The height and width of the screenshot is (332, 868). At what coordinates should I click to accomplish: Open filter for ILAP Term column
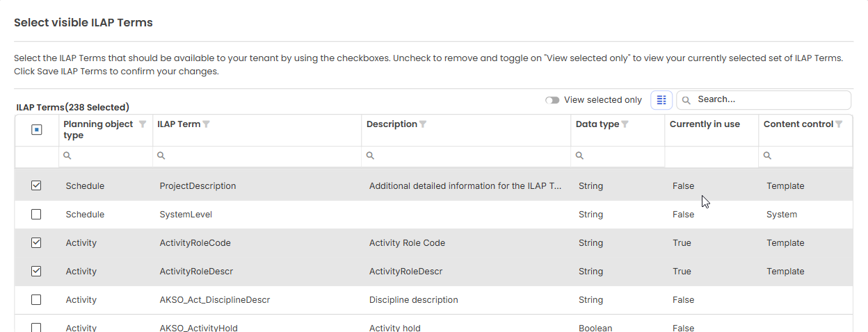coord(207,124)
